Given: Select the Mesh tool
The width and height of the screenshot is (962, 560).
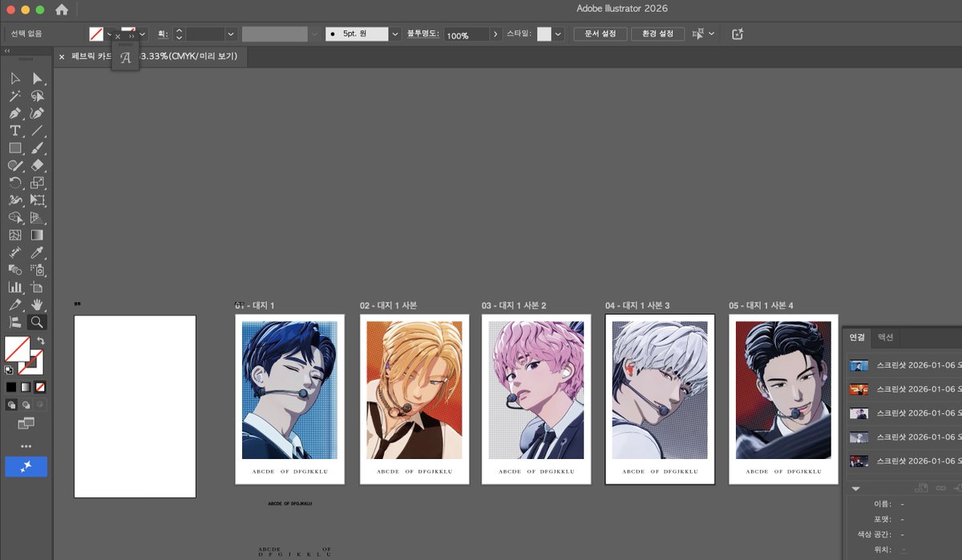Looking at the screenshot, I should [14, 236].
